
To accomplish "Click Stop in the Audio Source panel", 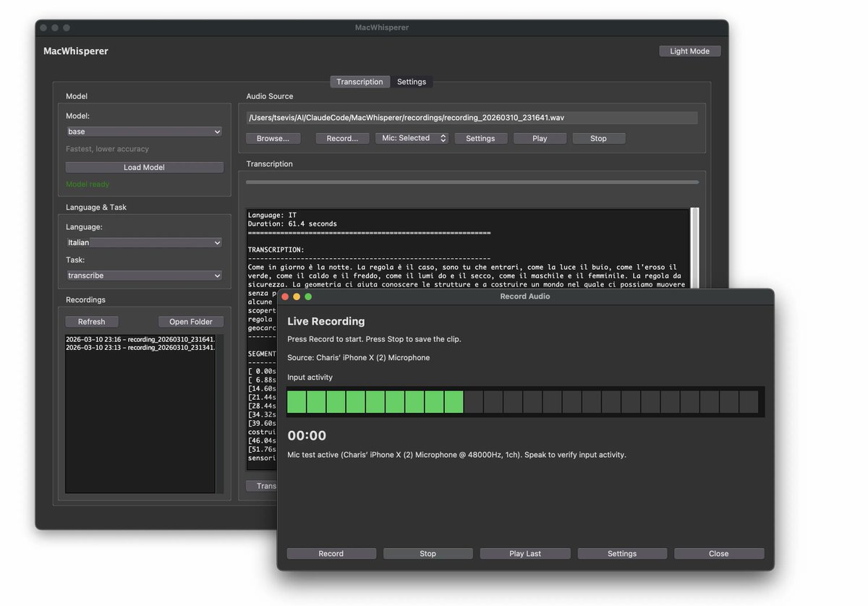I will (x=598, y=138).
